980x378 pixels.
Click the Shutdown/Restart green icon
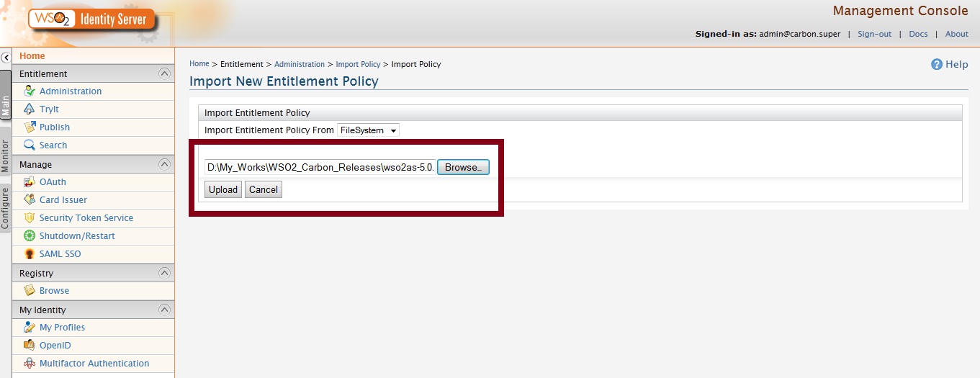tap(30, 236)
